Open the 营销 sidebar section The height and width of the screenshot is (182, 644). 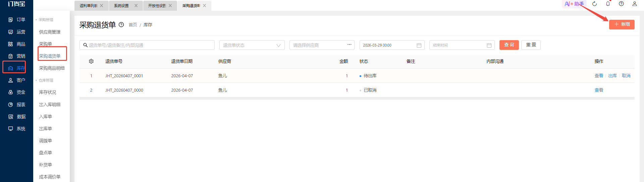16,56
